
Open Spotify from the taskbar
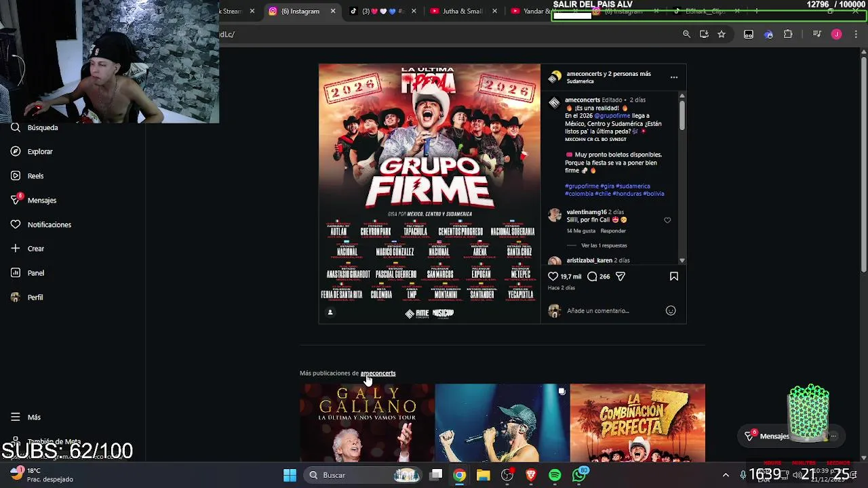point(555,475)
